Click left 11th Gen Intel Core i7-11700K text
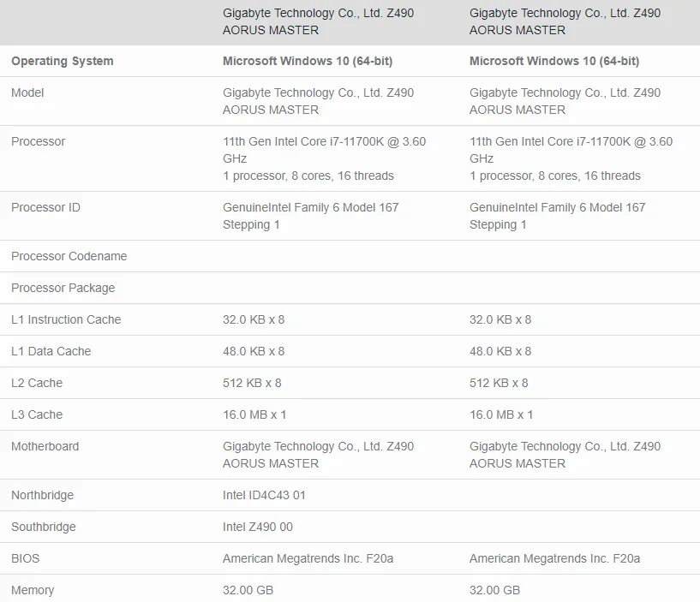The height and width of the screenshot is (602, 700). point(303,141)
